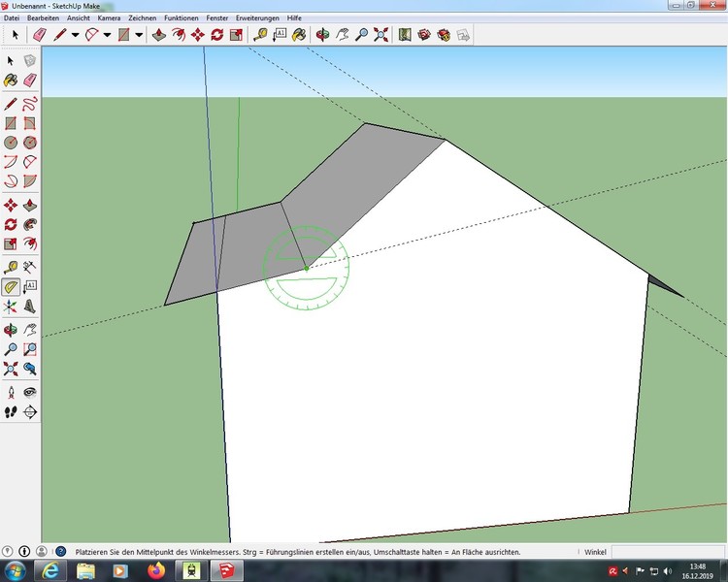
Task: Open Firefox from the taskbar
Action: (156, 570)
